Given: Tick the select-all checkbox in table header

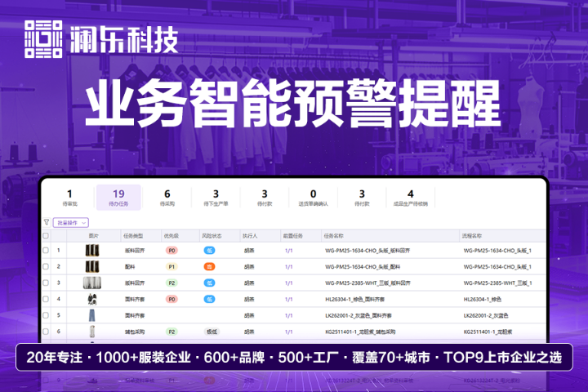Looking at the screenshot, I should point(46,236).
